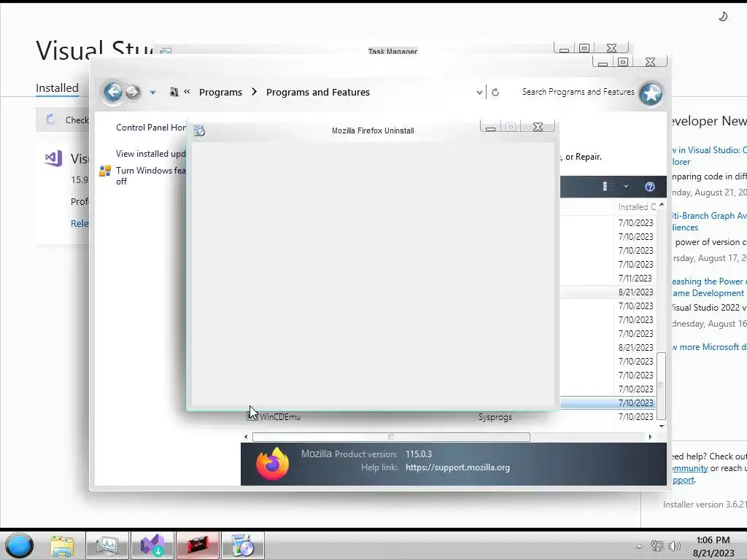Click the taskbar clock showing 1:06 PM

713,546
